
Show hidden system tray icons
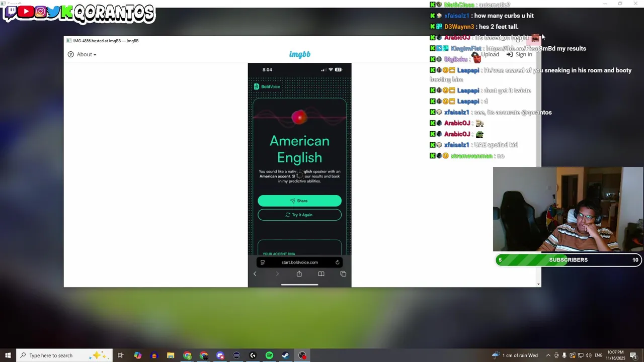pos(548,355)
